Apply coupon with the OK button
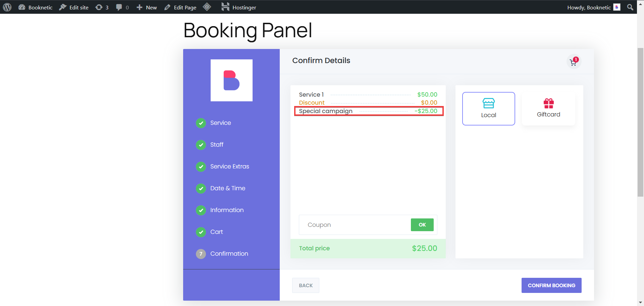This screenshot has height=306, width=644. click(x=422, y=225)
